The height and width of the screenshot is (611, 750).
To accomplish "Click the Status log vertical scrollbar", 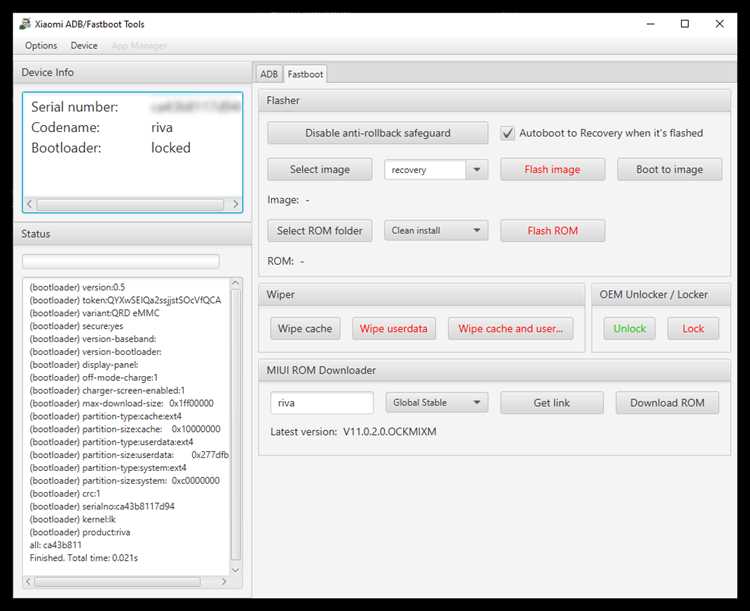I will [236, 425].
